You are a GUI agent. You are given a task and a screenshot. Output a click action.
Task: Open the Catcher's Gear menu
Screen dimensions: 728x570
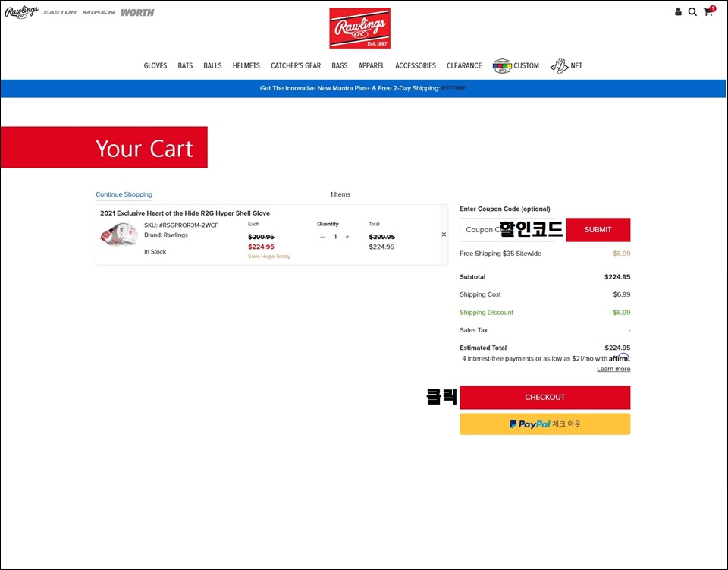296,65
